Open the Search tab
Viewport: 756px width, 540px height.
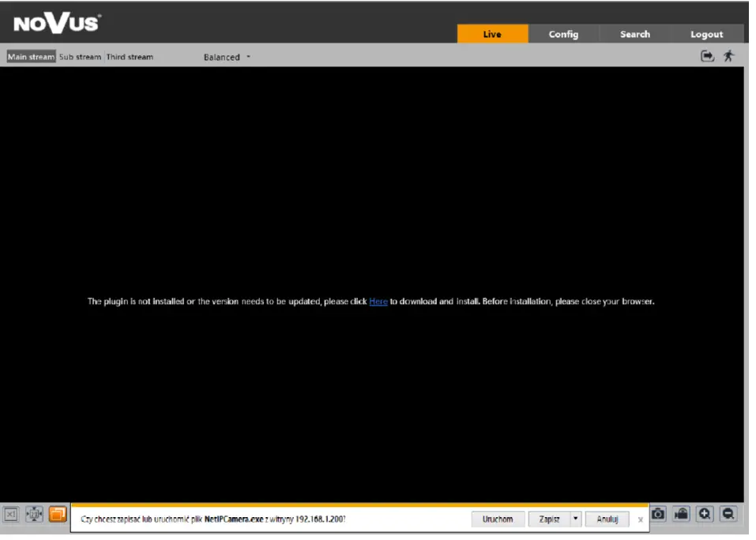[634, 34]
